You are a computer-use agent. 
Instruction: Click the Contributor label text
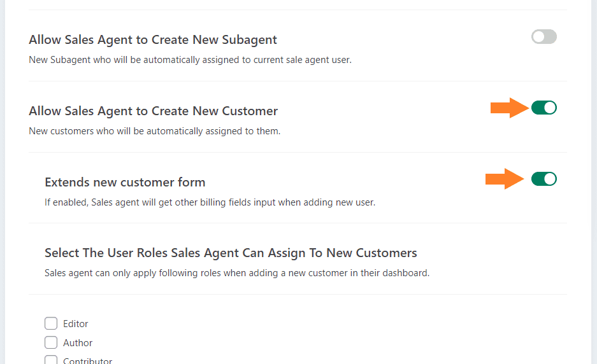point(87,361)
